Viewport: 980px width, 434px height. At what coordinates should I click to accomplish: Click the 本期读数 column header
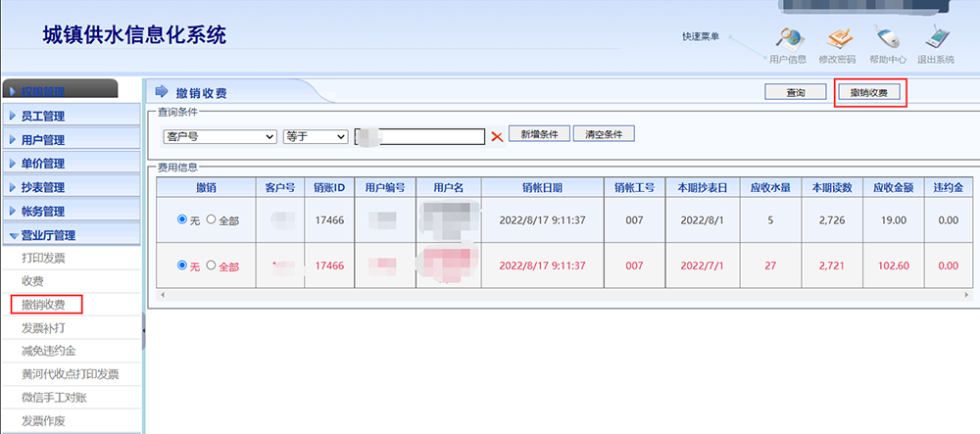(830, 187)
